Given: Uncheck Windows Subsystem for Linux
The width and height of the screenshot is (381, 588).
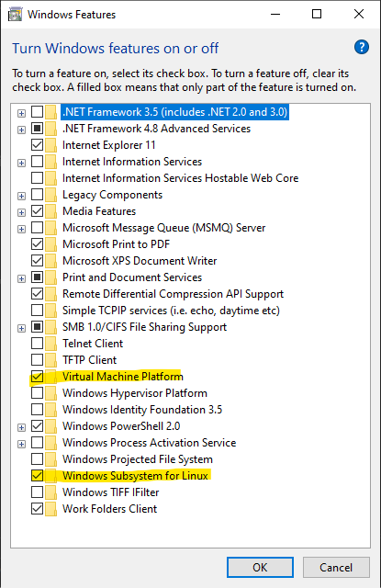Looking at the screenshot, I should pos(37,476).
